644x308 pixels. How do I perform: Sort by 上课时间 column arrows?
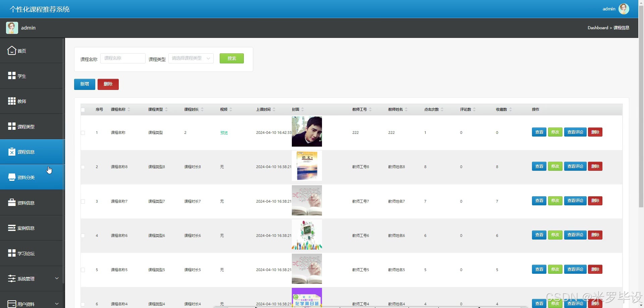coord(274,109)
